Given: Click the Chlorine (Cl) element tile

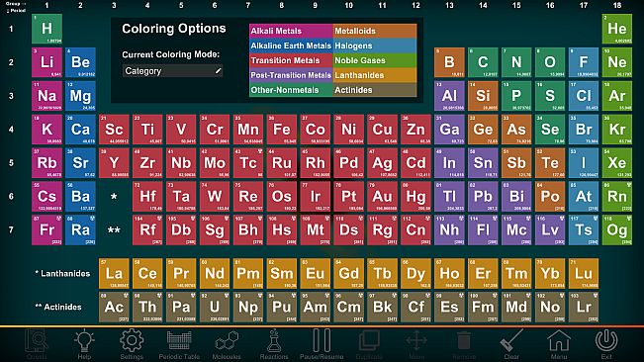Looking at the screenshot, I should (x=584, y=96).
